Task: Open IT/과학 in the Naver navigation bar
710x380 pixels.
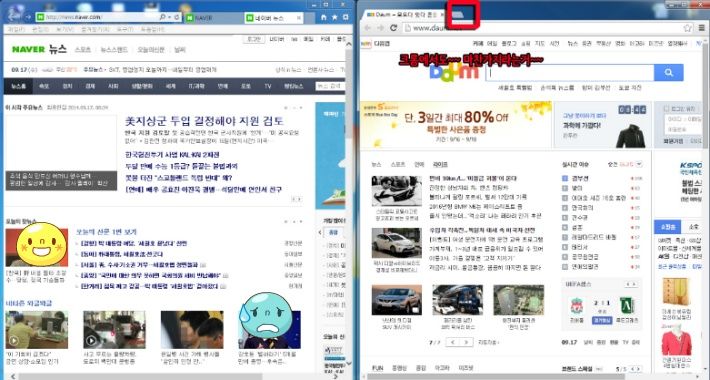Action: click(x=197, y=86)
